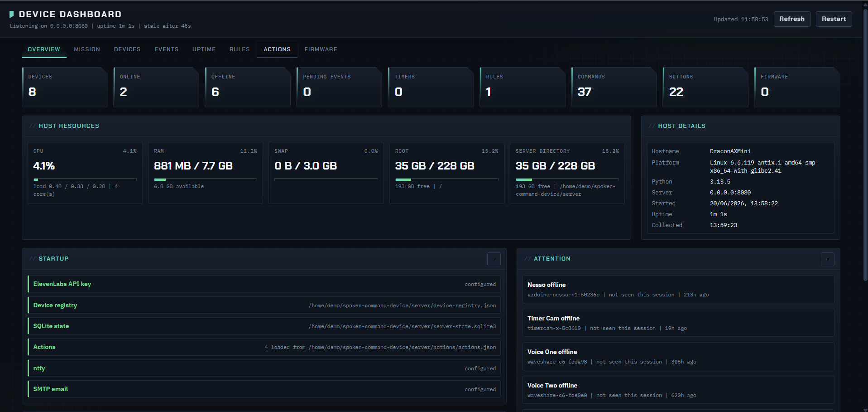Screen dimensions: 868x412
Task: Click the hostname value DraconAXMini
Action: (x=730, y=151)
